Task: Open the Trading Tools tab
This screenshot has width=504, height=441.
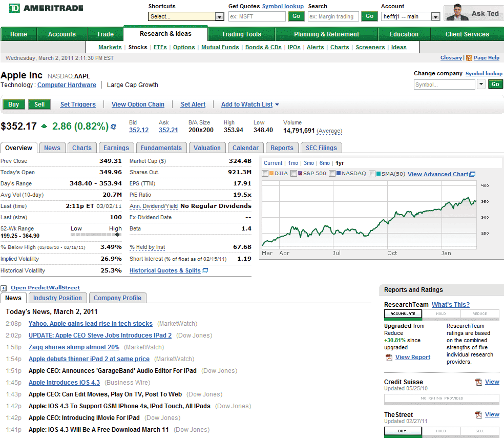Action: click(x=241, y=34)
